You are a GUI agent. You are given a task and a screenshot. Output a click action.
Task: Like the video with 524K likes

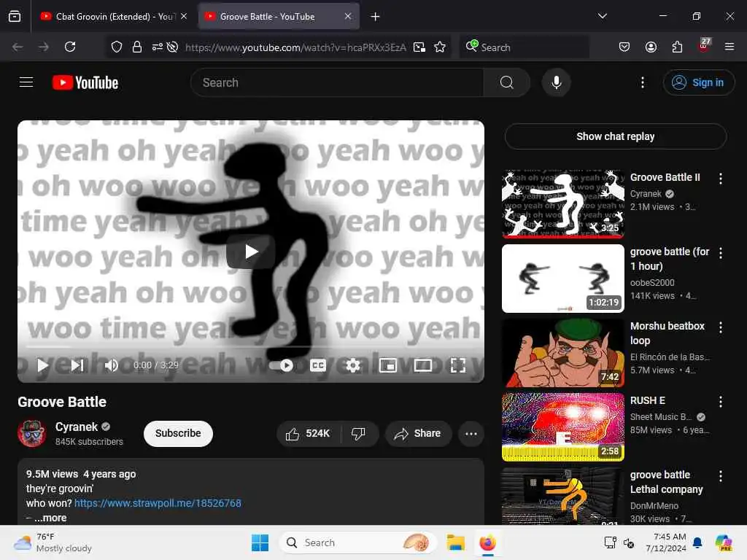[x=309, y=433]
